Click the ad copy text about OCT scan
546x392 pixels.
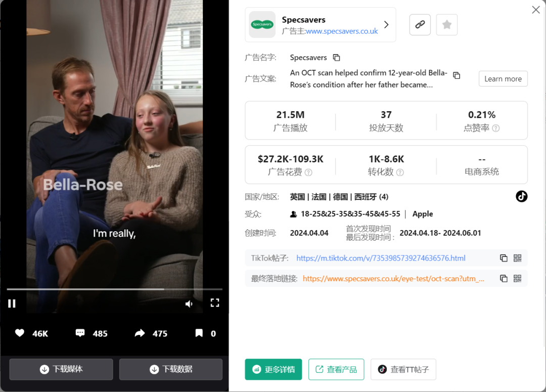click(369, 79)
